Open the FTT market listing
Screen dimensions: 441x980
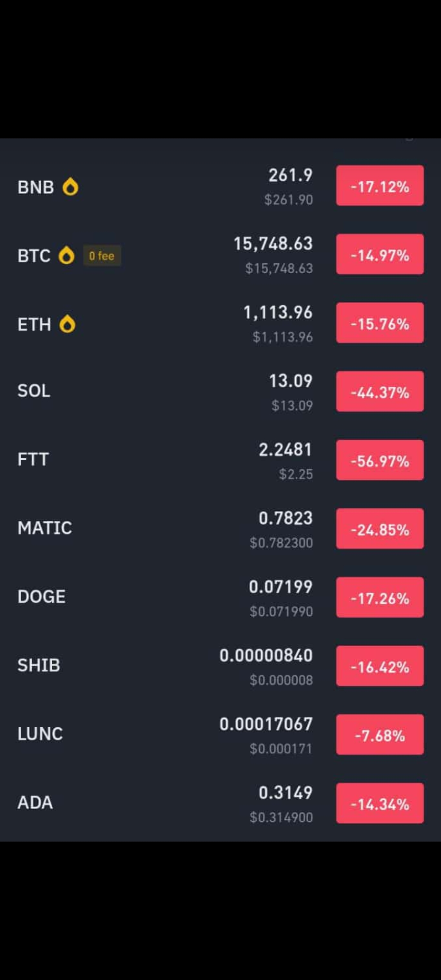(x=220, y=460)
